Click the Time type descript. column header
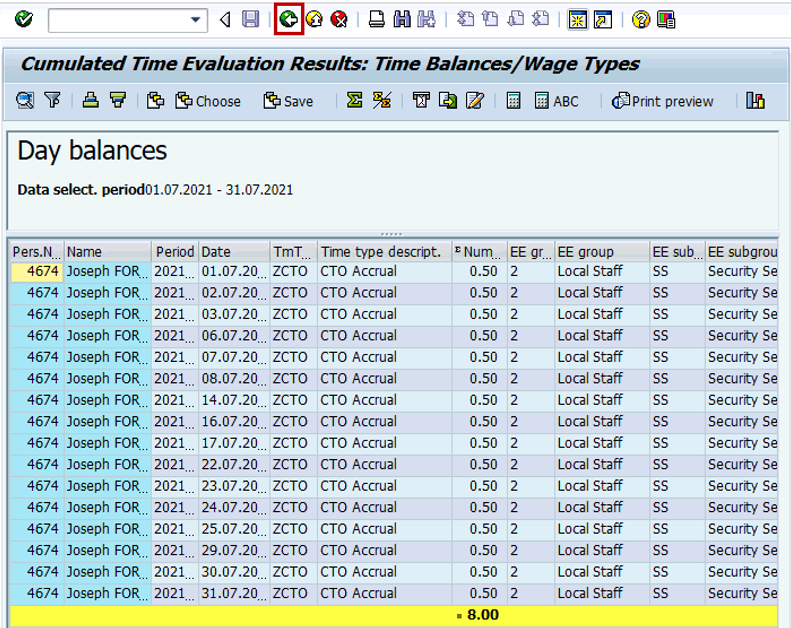 [380, 252]
